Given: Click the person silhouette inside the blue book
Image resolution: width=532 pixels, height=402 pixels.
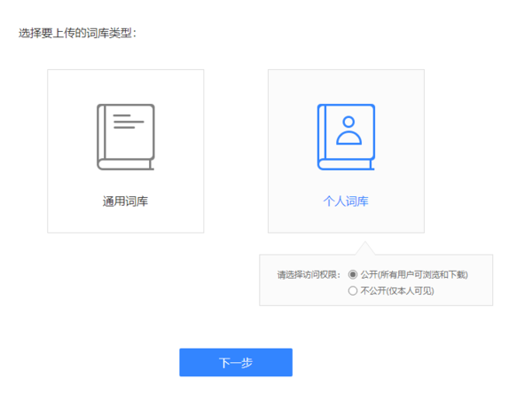Looking at the screenshot, I should pos(350,130).
